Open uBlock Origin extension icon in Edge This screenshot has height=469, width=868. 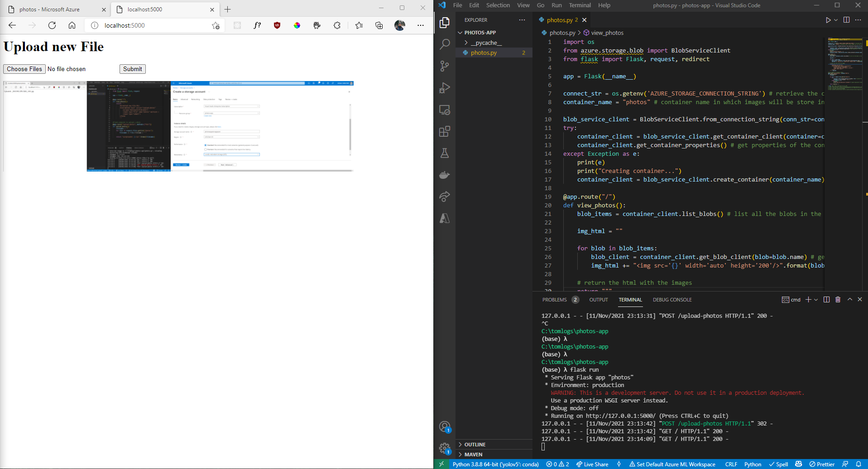pyautogui.click(x=277, y=25)
